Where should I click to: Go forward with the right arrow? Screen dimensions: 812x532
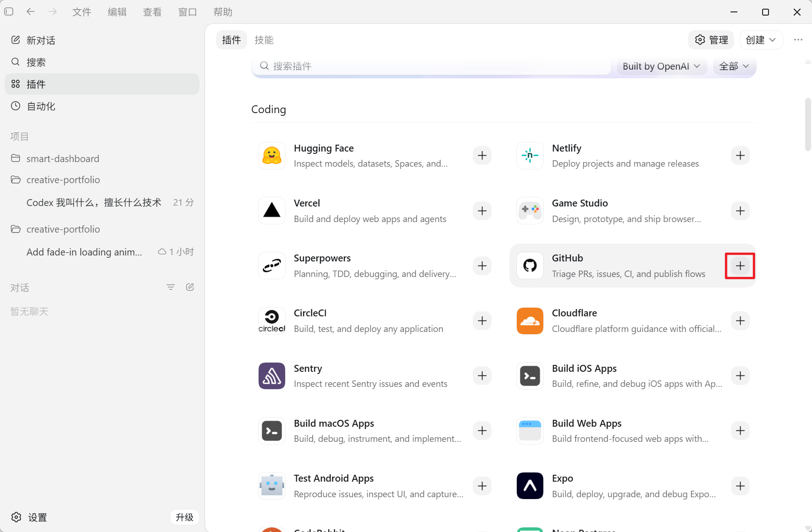click(53, 11)
